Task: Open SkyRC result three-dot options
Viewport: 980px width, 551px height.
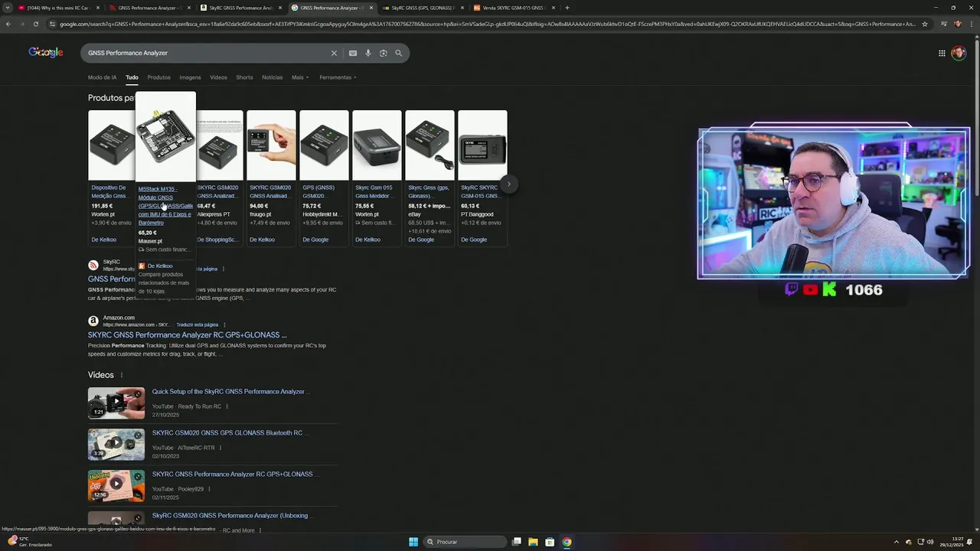Action: [x=224, y=269]
